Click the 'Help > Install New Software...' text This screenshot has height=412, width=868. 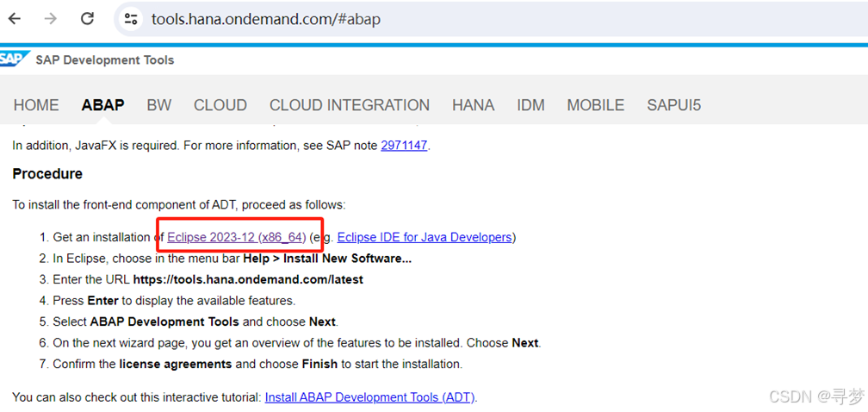[x=327, y=259]
